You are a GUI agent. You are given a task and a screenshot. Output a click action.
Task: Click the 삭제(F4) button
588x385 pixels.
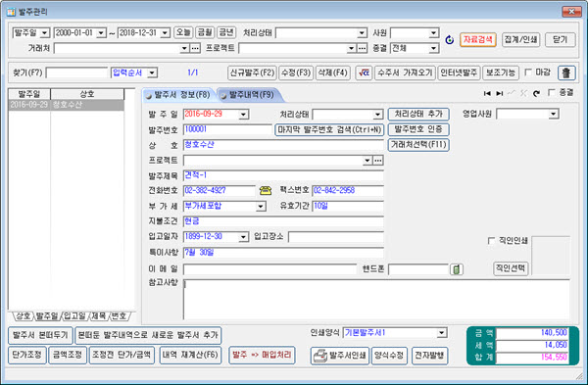pos(333,72)
